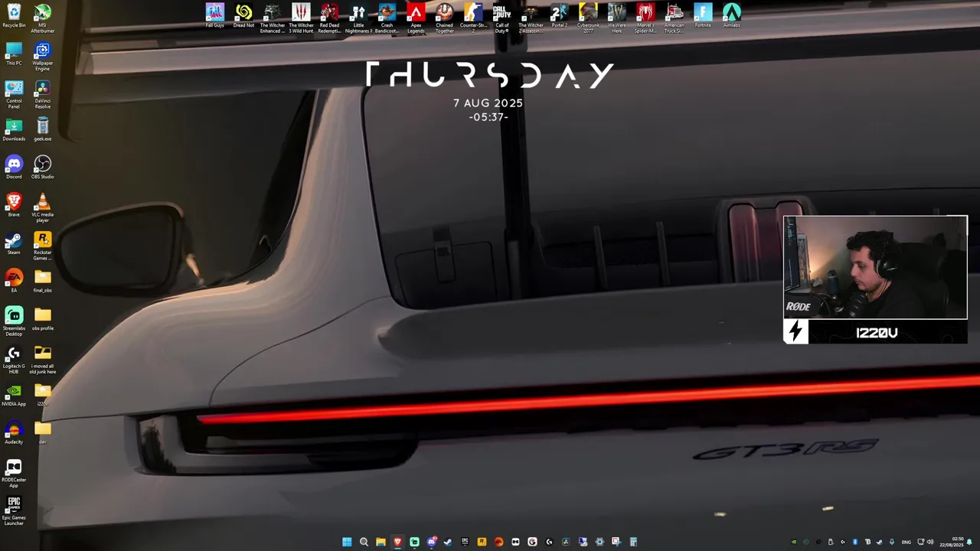Open the Control Panel desktop icon
This screenshot has height=551, width=980.
[x=14, y=94]
